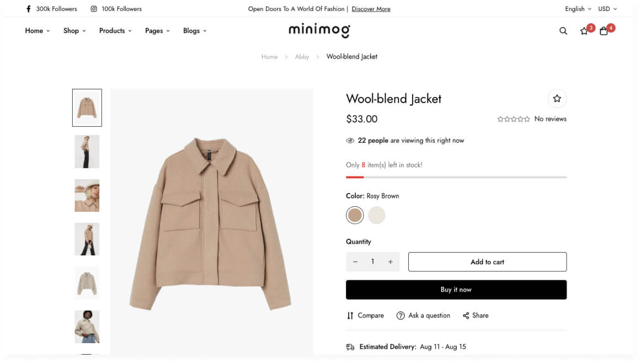Increase quantity with plus button
Image resolution: width=640 pixels, height=364 pixels.
(x=390, y=261)
